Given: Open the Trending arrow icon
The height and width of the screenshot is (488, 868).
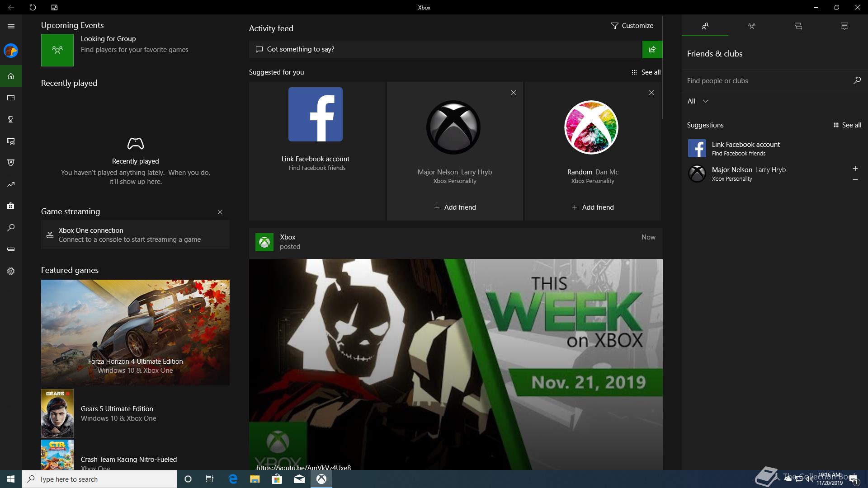Looking at the screenshot, I should (x=11, y=184).
